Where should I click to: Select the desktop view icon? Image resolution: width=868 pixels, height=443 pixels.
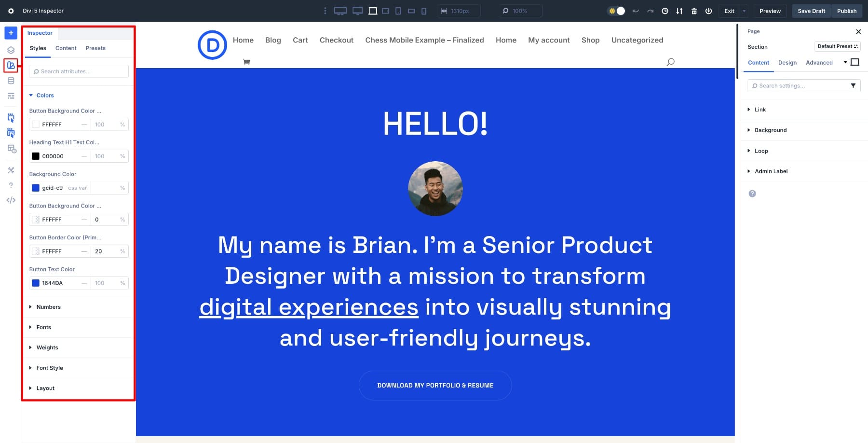point(340,11)
